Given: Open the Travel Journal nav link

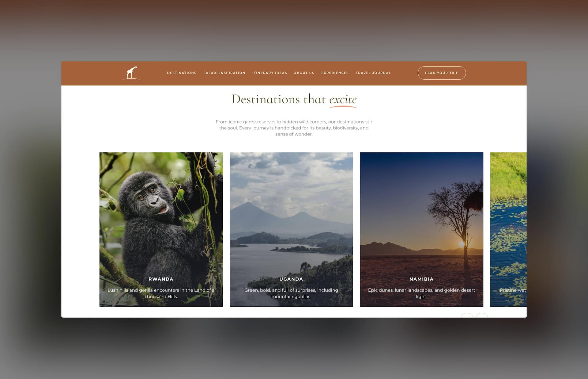Looking at the screenshot, I should [373, 73].
